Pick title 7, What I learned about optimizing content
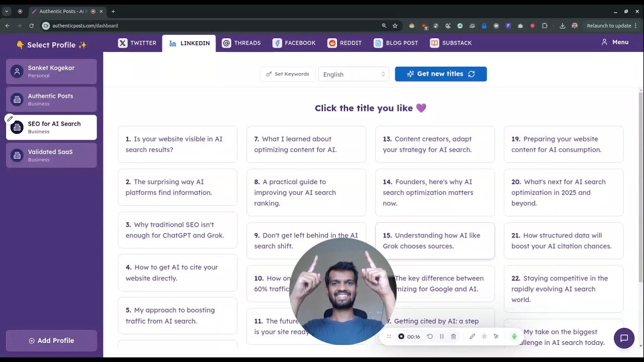Viewport: 644px width, 362px height. point(306,144)
